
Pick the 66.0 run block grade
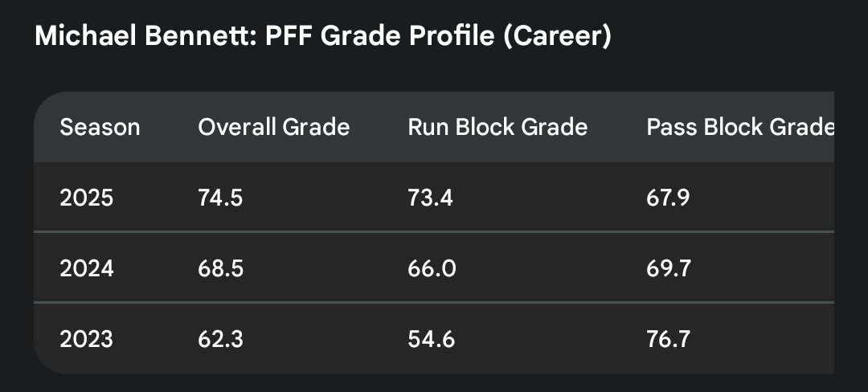click(x=432, y=267)
